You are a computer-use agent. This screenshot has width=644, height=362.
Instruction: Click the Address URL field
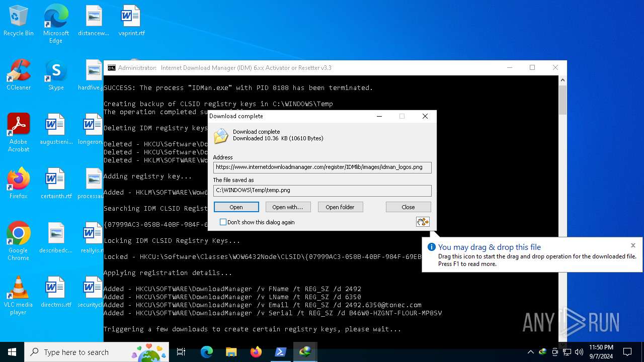coord(322,167)
